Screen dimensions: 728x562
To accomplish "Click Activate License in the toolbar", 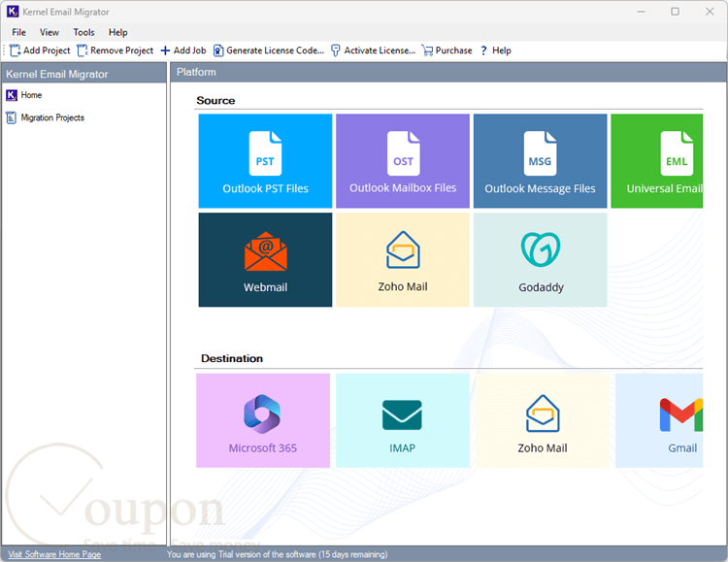I will (373, 50).
